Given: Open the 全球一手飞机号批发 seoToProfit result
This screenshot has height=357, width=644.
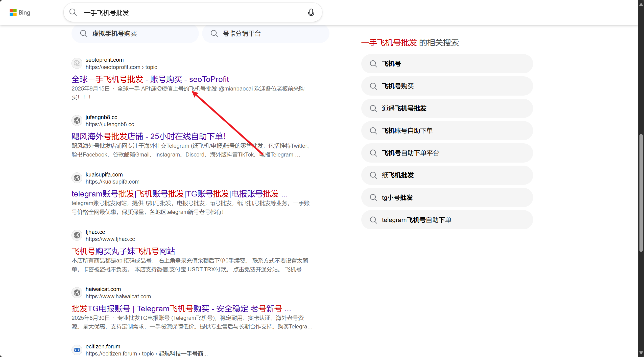Looking at the screenshot, I should pyautogui.click(x=150, y=79).
